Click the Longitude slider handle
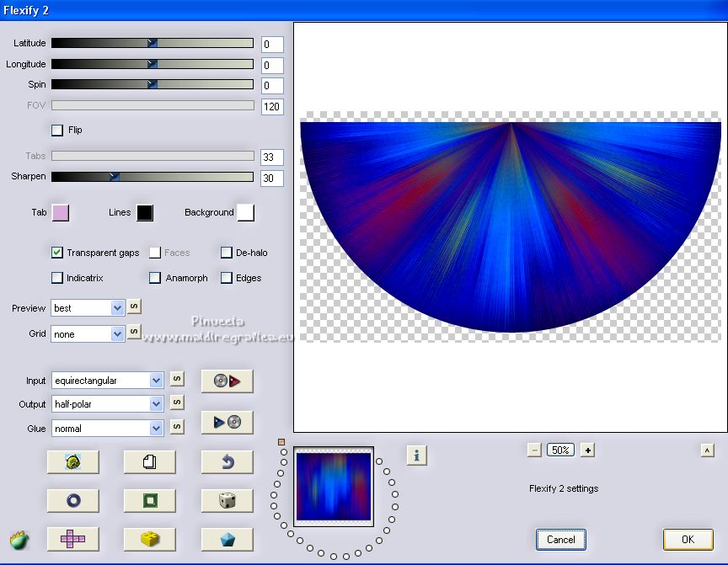728x565 pixels. (153, 64)
